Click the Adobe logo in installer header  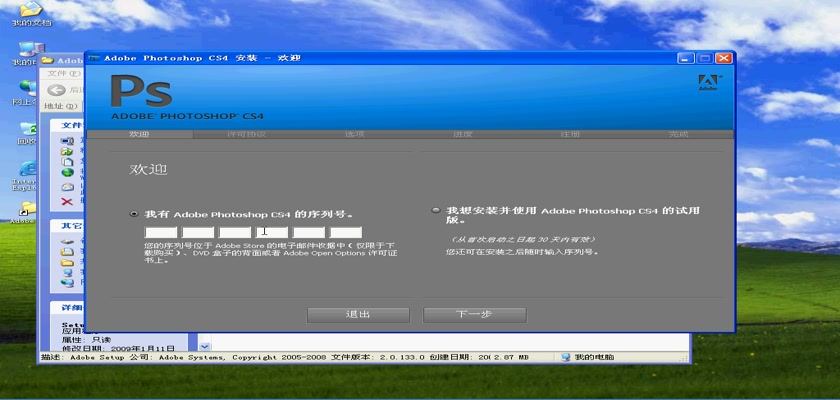click(x=708, y=82)
